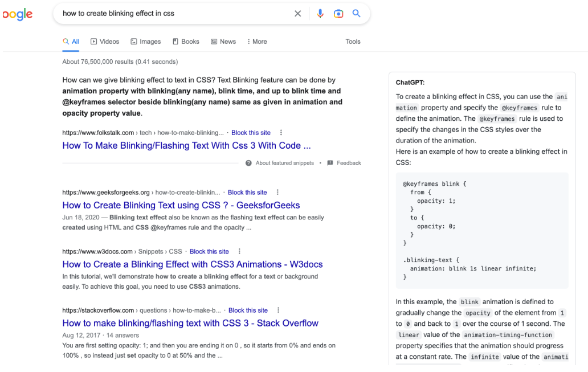Image resolution: width=588 pixels, height=372 pixels.
Task: Block this site for w3docs.com result
Action: tap(209, 252)
